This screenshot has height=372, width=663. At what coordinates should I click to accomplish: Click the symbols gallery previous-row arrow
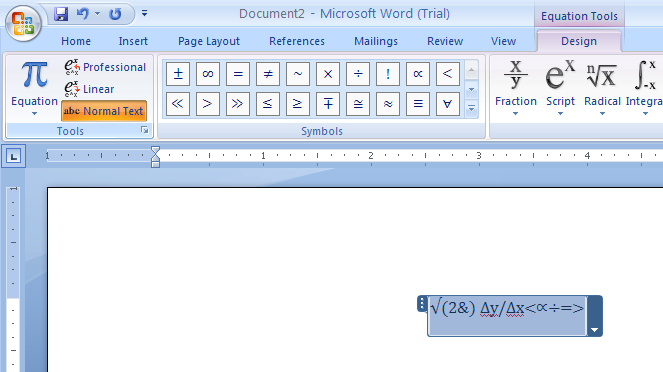pos(471,70)
